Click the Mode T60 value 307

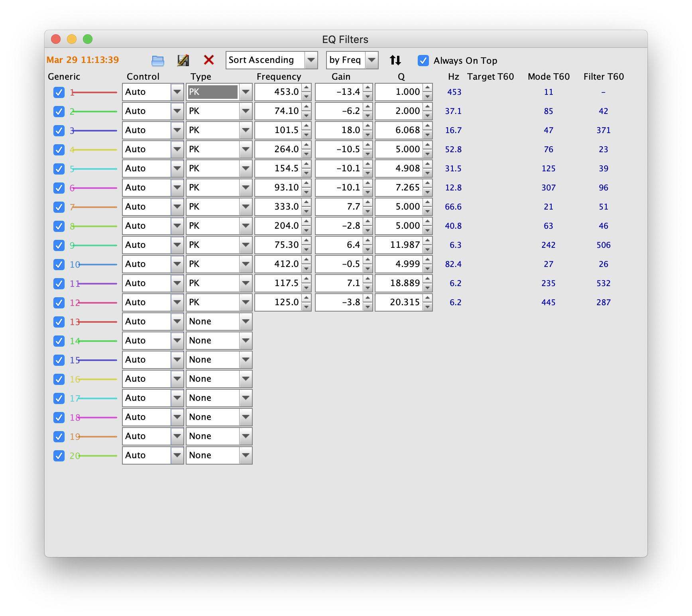click(x=548, y=188)
